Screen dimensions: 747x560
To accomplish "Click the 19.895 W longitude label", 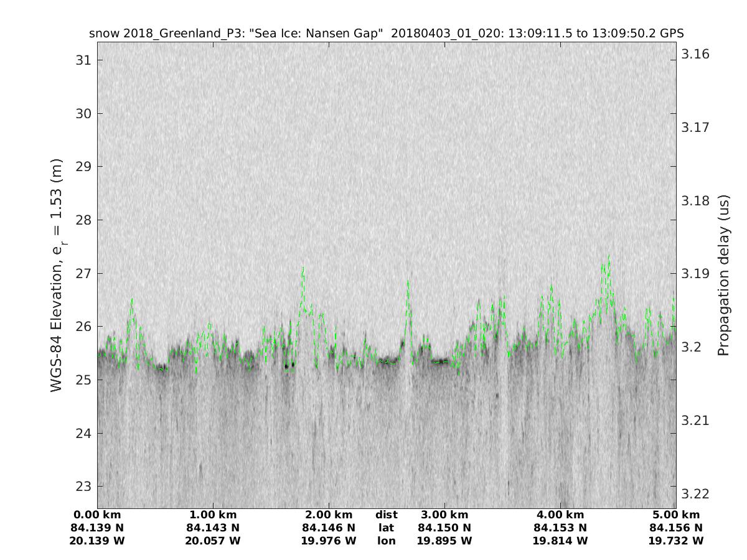I will pyautogui.click(x=444, y=541).
